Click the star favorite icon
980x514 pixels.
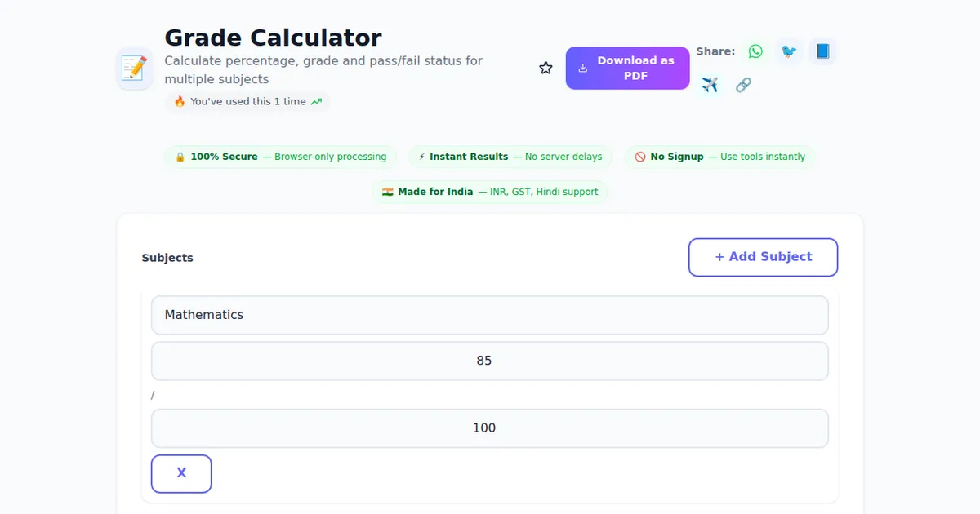546,68
